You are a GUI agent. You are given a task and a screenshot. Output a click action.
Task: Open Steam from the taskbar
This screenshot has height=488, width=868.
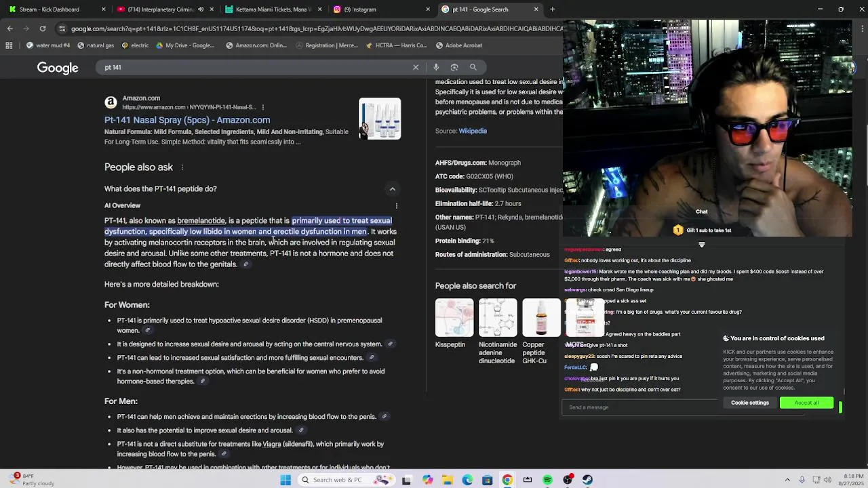587,480
